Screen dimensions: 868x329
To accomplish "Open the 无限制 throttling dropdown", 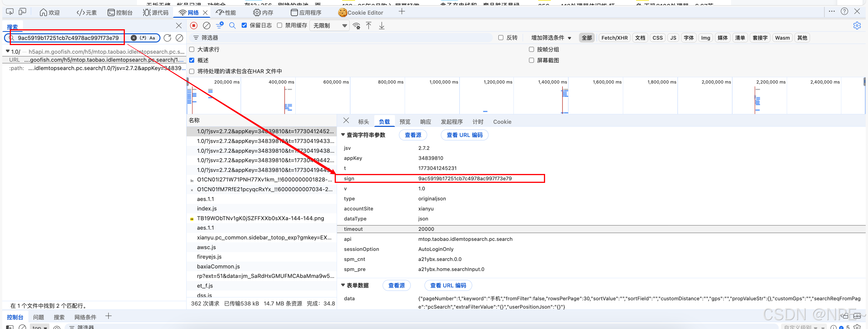I will pyautogui.click(x=330, y=26).
